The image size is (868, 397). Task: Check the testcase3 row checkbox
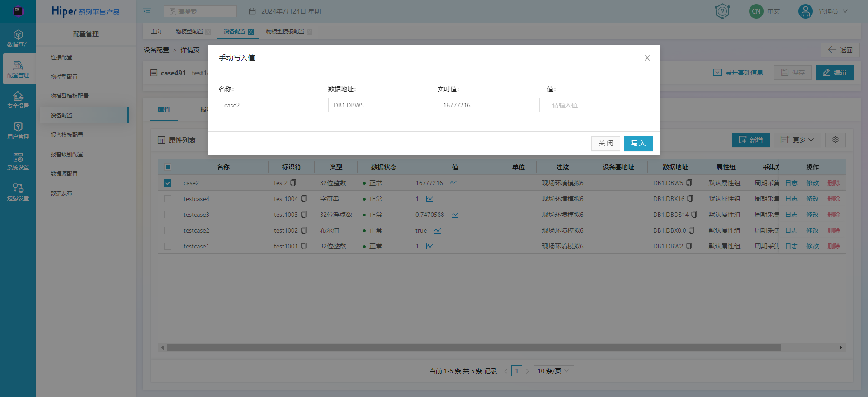coord(168,215)
